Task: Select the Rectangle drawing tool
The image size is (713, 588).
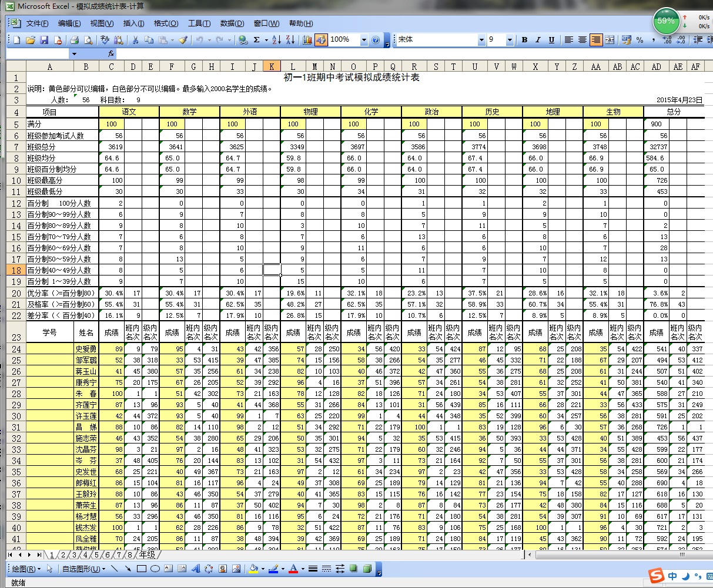Action: (142, 569)
